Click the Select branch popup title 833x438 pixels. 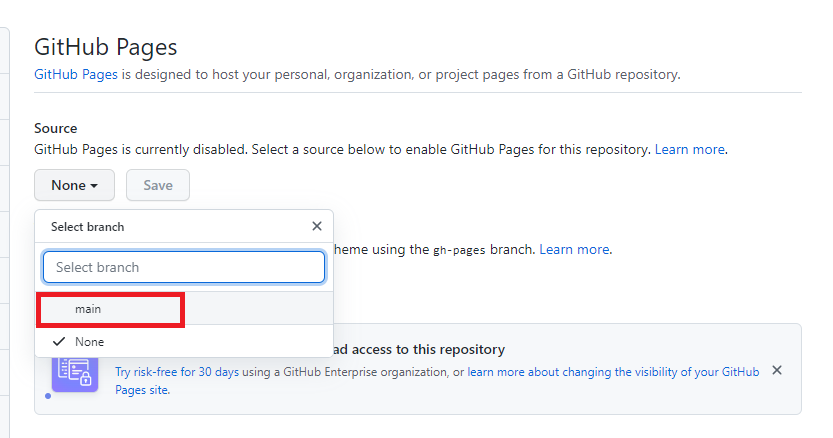[x=88, y=227]
